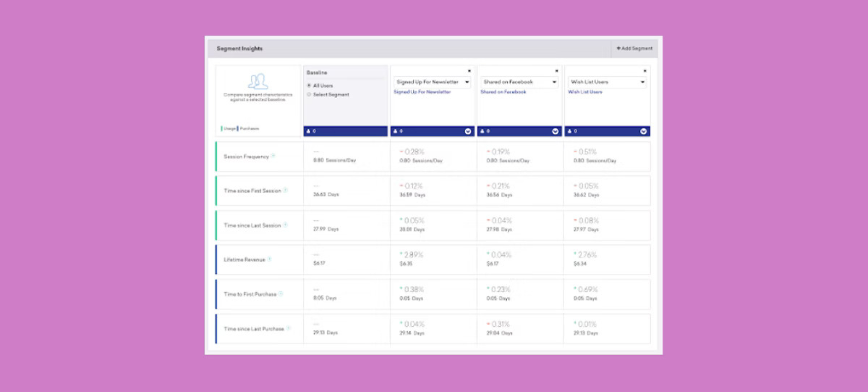Screen dimensions: 868x392
Task: Click info icon beside Time since Last Purchase
Action: coord(288,328)
